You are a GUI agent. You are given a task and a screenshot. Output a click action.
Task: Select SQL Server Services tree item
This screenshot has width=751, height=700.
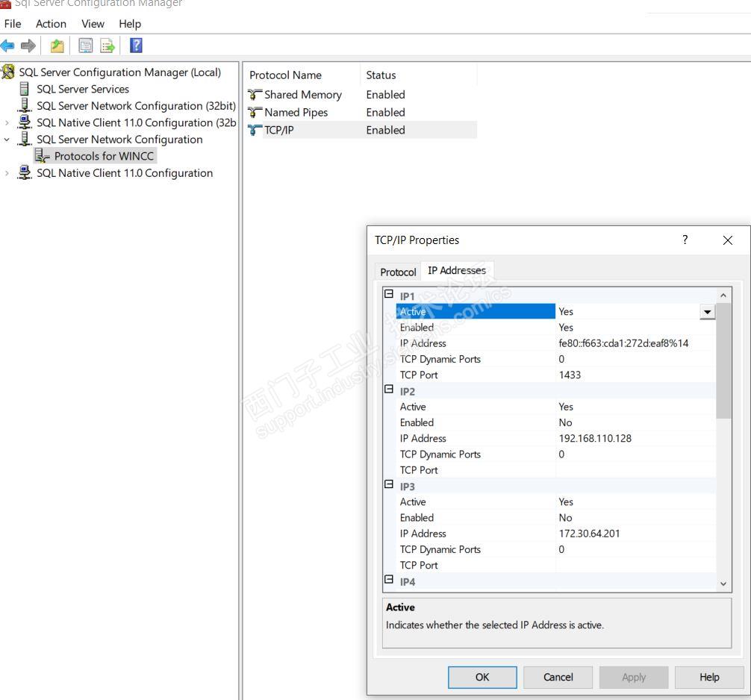coord(83,89)
